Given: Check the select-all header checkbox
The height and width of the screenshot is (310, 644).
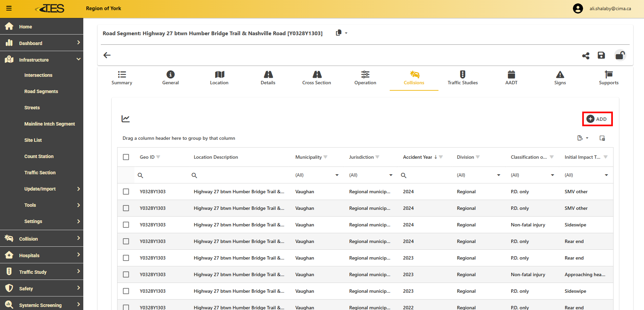Looking at the screenshot, I should point(126,157).
